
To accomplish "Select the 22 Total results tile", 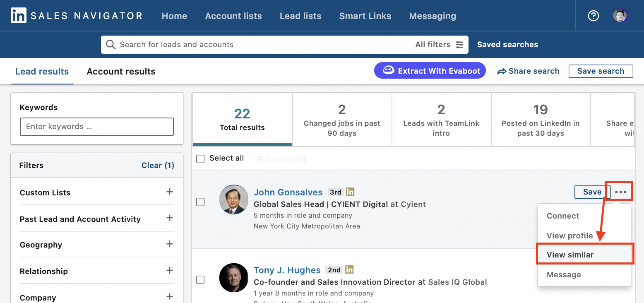I will (x=243, y=119).
